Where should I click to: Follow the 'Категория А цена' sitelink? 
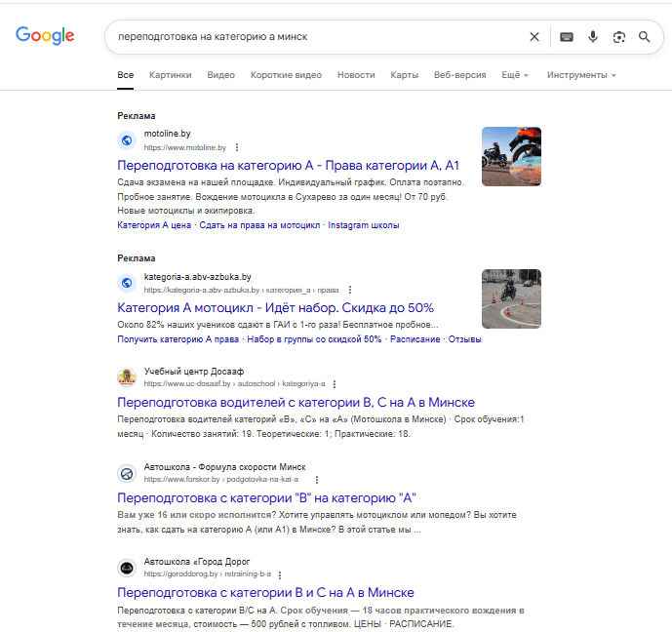tap(154, 225)
